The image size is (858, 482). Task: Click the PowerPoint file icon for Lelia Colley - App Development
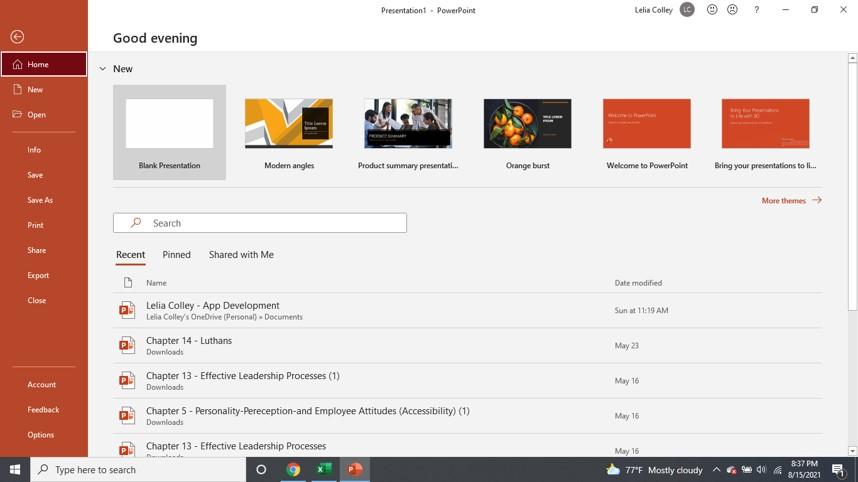point(127,310)
